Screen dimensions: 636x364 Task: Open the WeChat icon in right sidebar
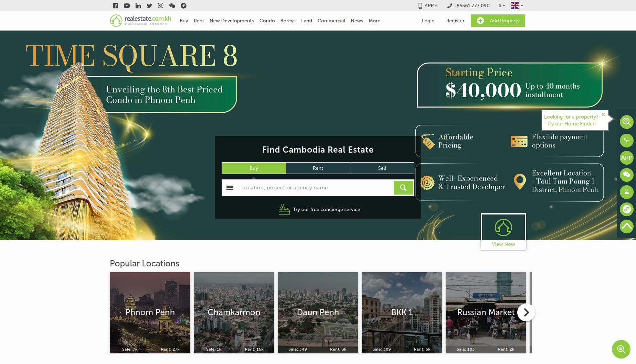(627, 175)
